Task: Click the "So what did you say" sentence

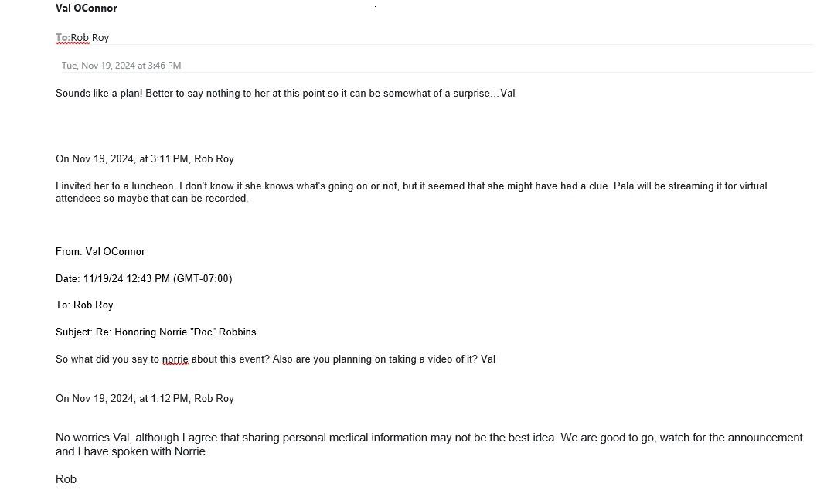Action: tap(275, 359)
